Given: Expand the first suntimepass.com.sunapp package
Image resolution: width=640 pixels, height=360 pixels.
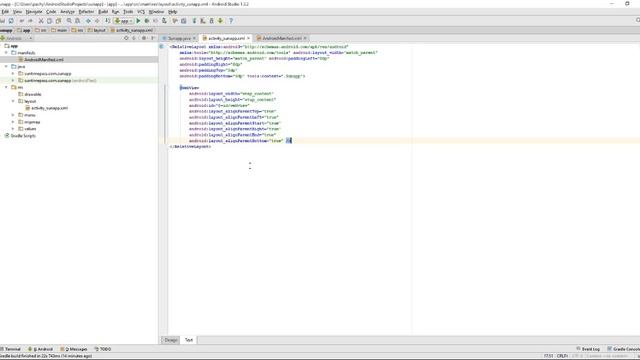Looking at the screenshot, I should [x=13, y=73].
